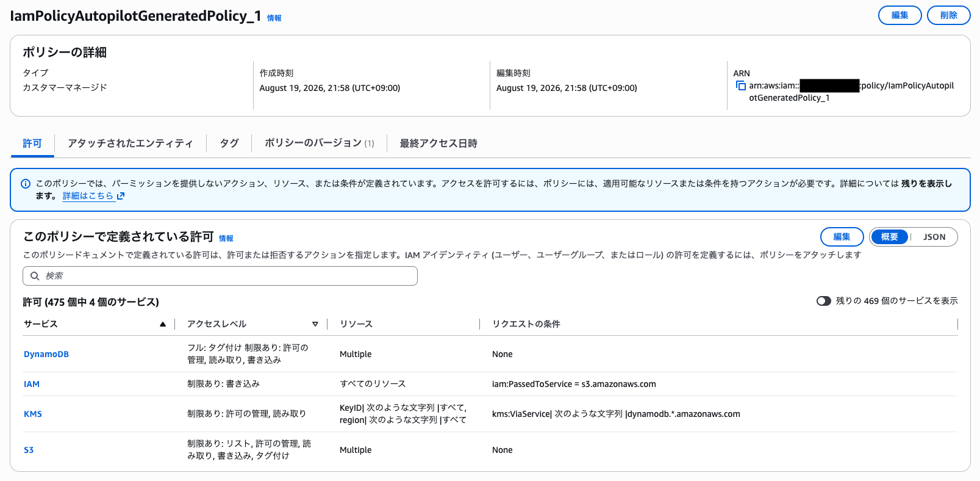Copy the policy ARN with the copy icon
980x481 pixels.
coord(741,85)
